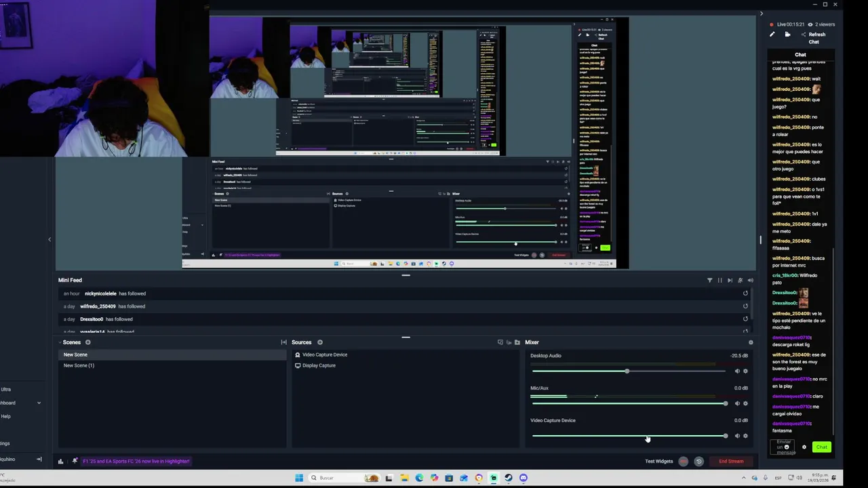
Task: Collapse the chat panel arrow at top
Action: (761, 14)
